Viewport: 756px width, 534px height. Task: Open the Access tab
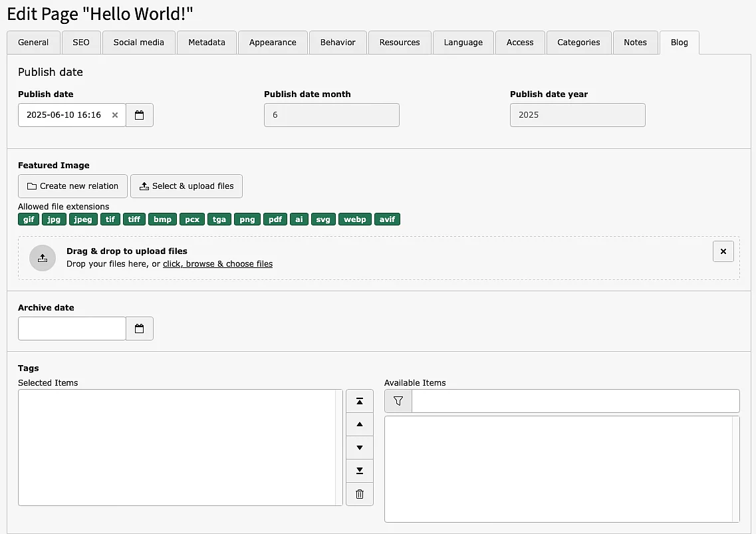click(x=520, y=43)
